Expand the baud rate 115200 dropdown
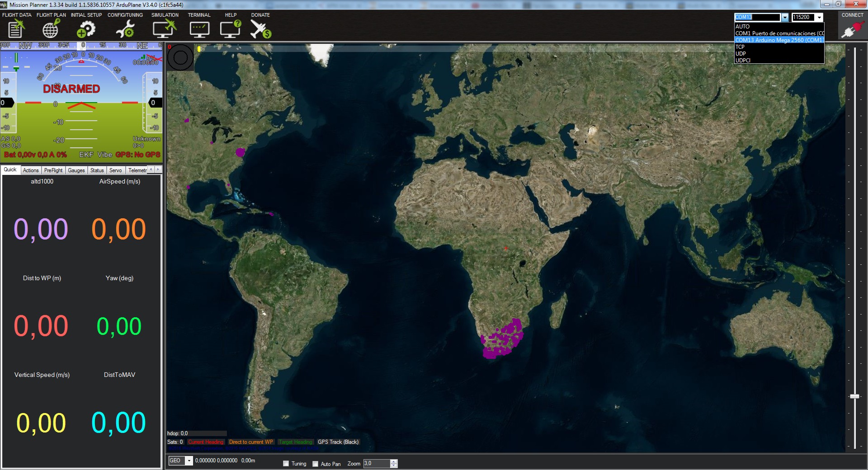The width and height of the screenshot is (868, 470). pyautogui.click(x=819, y=17)
